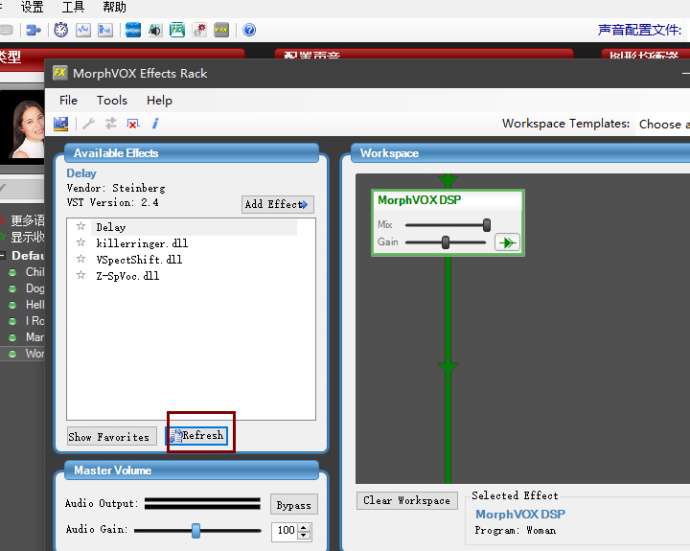Select the MorphVOX DSP node in workspace
This screenshot has height=551, width=690.
pos(448,223)
